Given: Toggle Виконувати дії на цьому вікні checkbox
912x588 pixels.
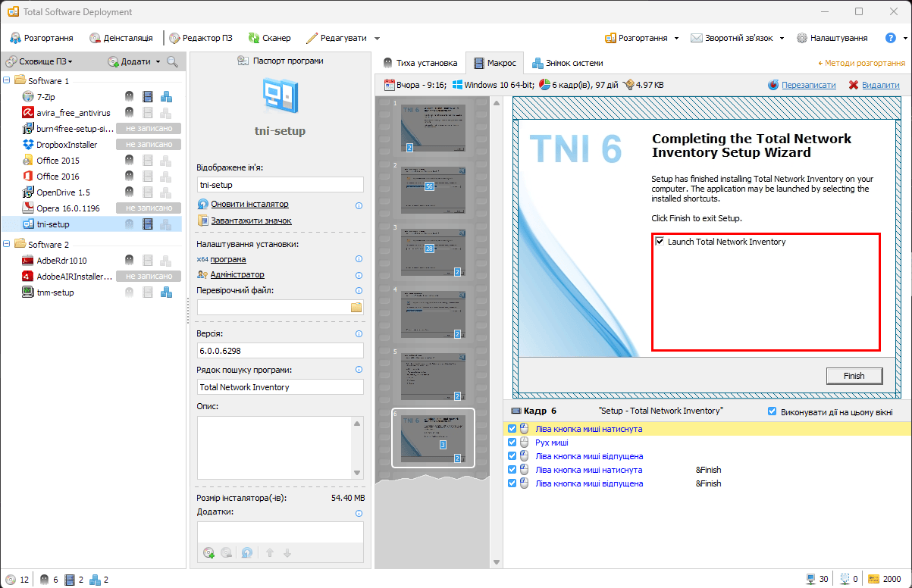Looking at the screenshot, I should 773,411.
